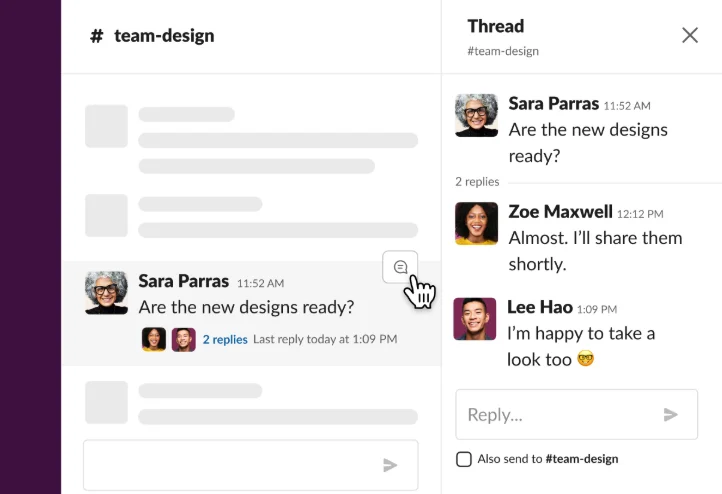Click the channel message send arrow
Screen dimensions: 722x494
[x=390, y=465]
